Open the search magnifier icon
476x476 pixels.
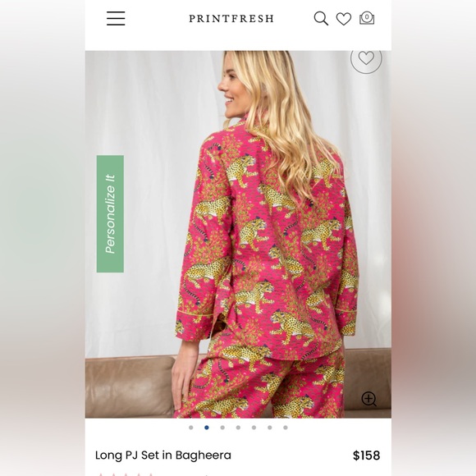321,19
